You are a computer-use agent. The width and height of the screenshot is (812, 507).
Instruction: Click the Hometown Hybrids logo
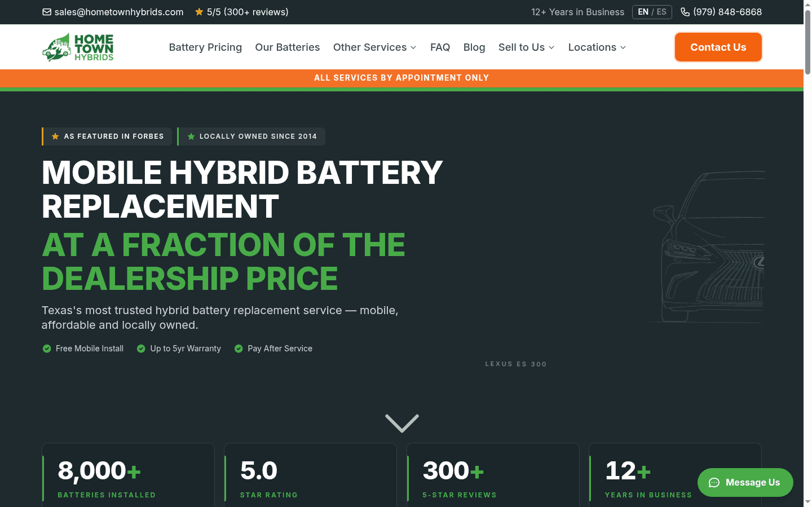[x=78, y=47]
